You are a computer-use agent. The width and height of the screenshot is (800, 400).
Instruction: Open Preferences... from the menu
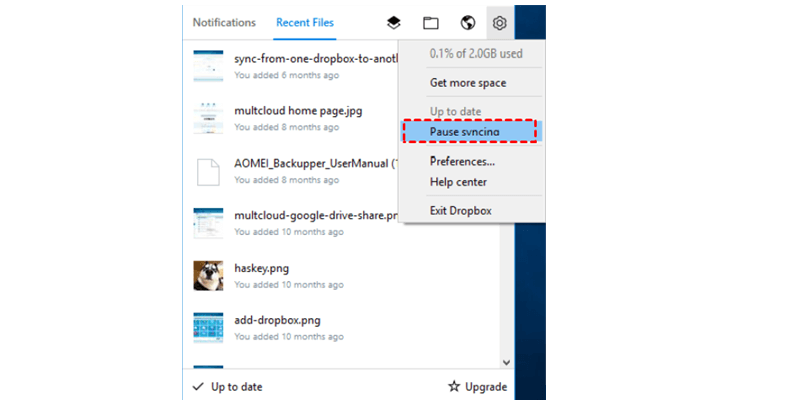coord(462,162)
